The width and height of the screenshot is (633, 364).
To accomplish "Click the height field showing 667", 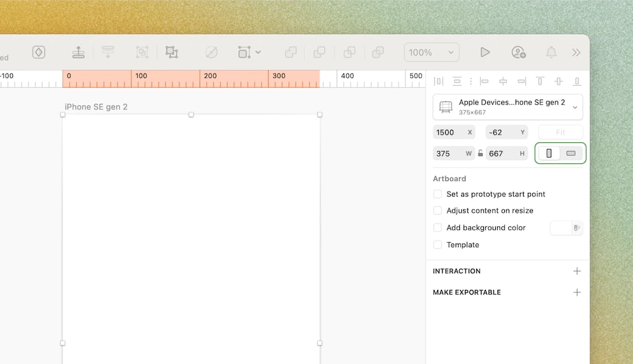I will (x=507, y=153).
